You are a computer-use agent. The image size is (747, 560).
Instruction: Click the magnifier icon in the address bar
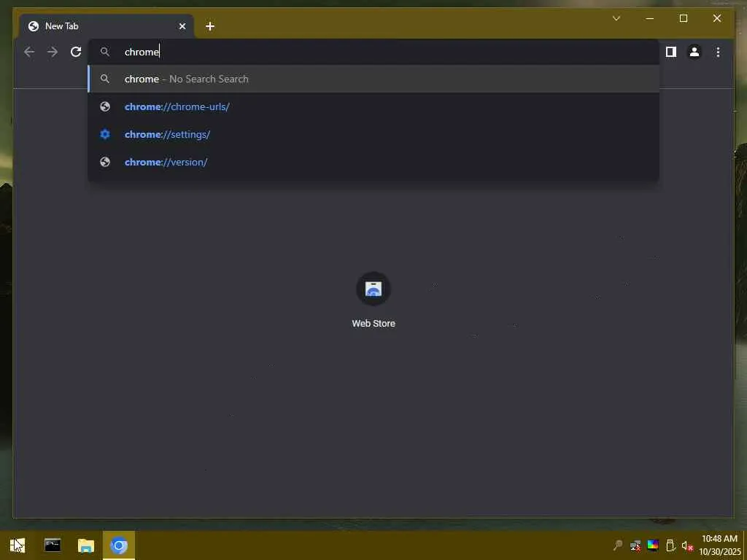pos(105,52)
